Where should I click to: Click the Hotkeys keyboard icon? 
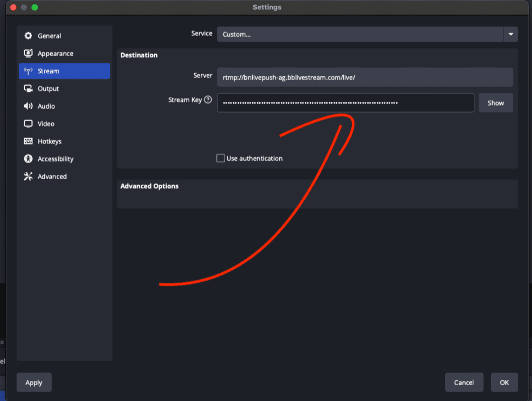(28, 142)
